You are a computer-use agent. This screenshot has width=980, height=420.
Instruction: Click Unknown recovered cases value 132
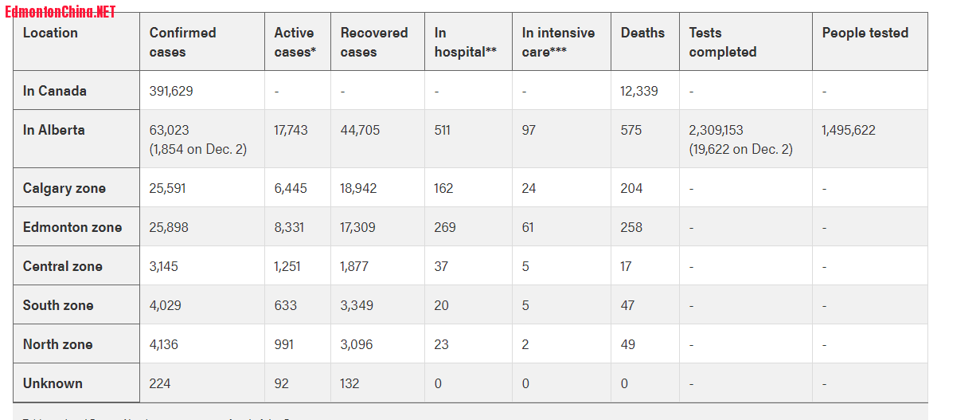tap(350, 383)
